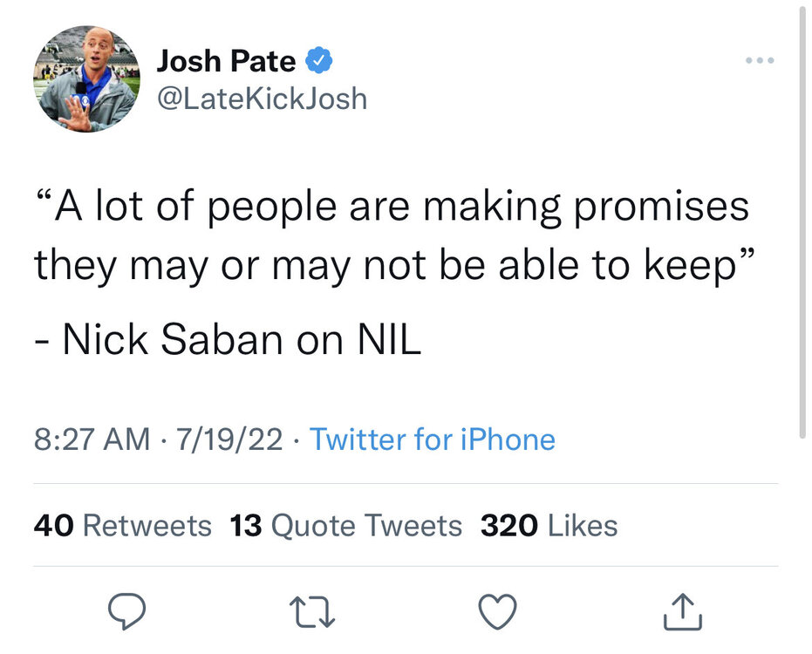Open the @LateKickJosh handle link

coord(262,99)
